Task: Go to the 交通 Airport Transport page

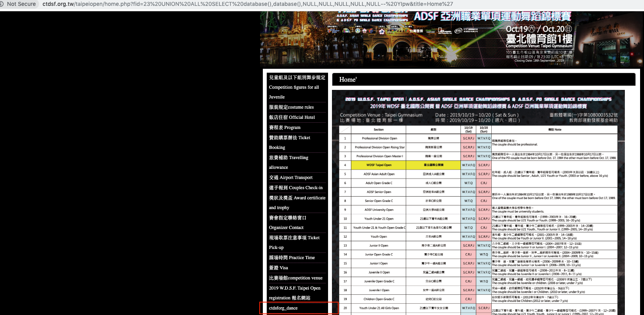Action: tap(291, 177)
